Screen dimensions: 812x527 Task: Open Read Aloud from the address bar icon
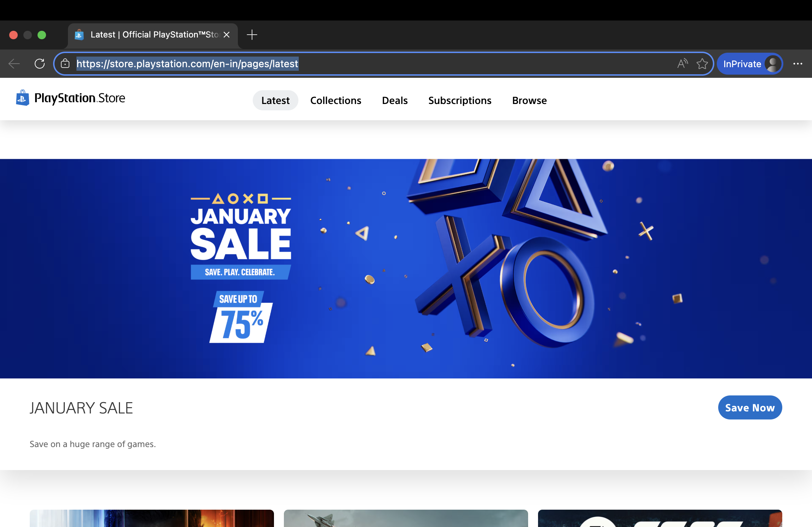(682, 64)
